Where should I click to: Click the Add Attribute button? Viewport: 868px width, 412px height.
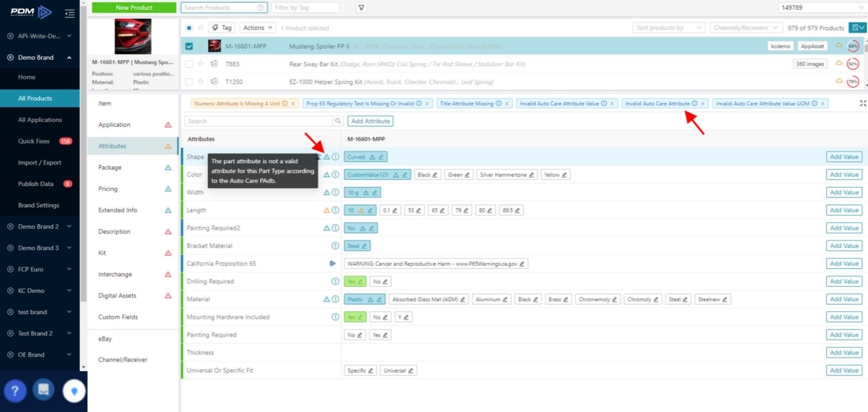tap(370, 121)
